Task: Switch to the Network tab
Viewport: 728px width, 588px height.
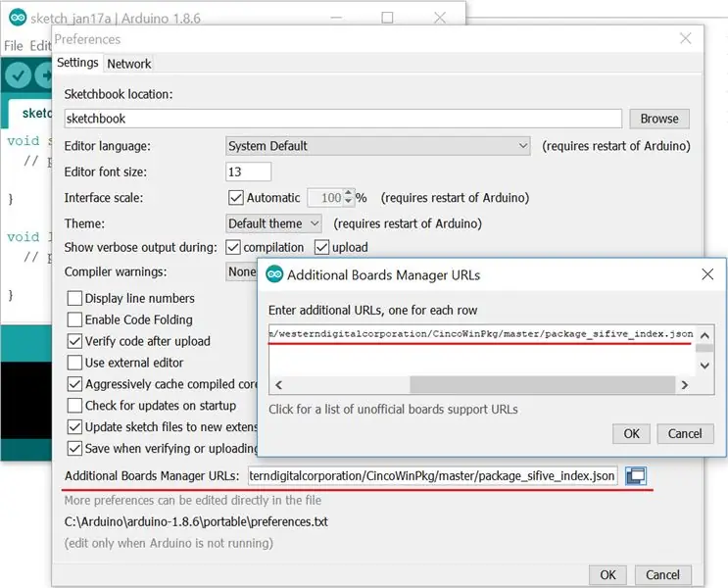Action: point(128,64)
